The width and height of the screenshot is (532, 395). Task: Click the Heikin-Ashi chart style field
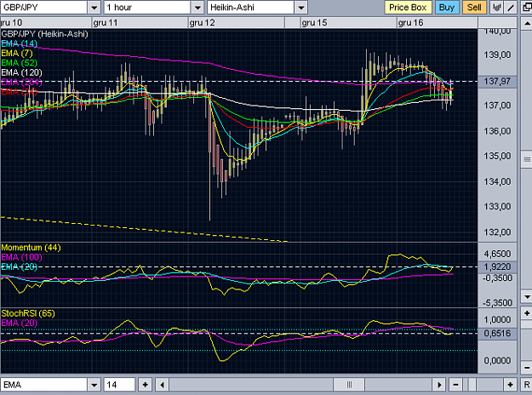[250, 7]
